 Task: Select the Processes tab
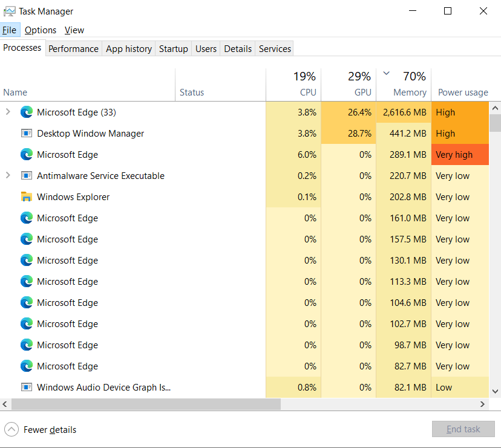click(22, 48)
